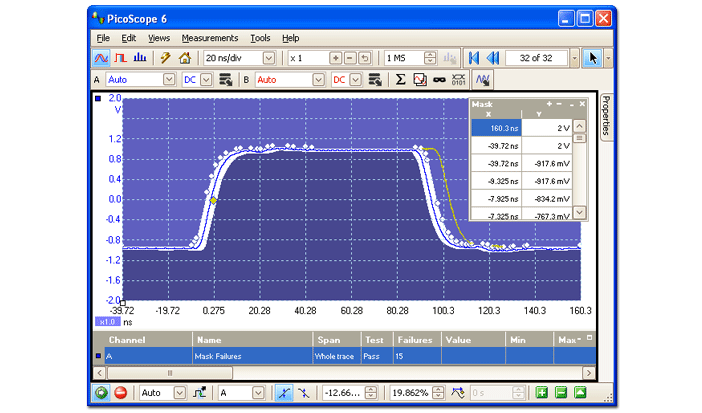The height and width of the screenshot is (413, 702).
Task: Open Channel B Auto range dropdown
Action: click(x=318, y=80)
